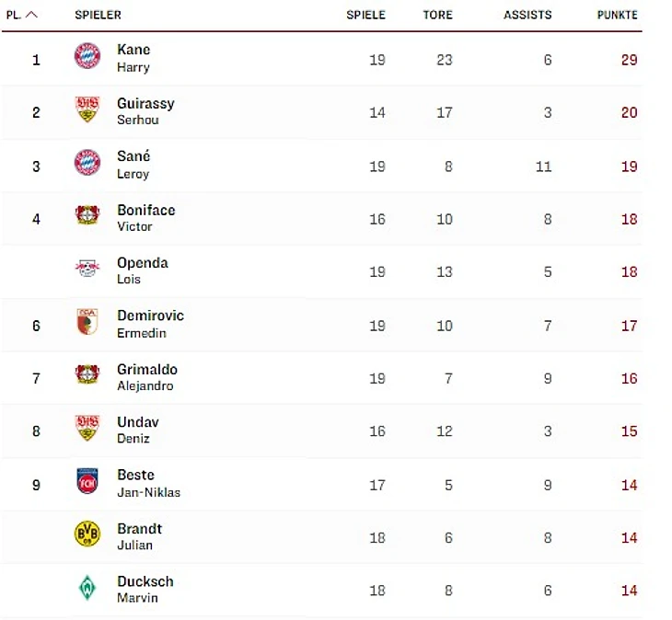Click the FC Augsburg crest beside Demirovic
Screen dimensions: 672x620
[87, 322]
